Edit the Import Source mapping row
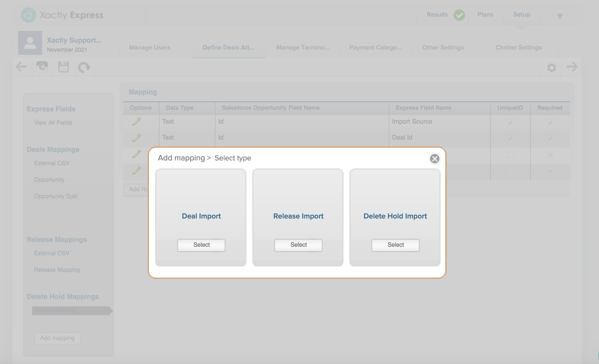The image size is (599, 364). point(137,122)
